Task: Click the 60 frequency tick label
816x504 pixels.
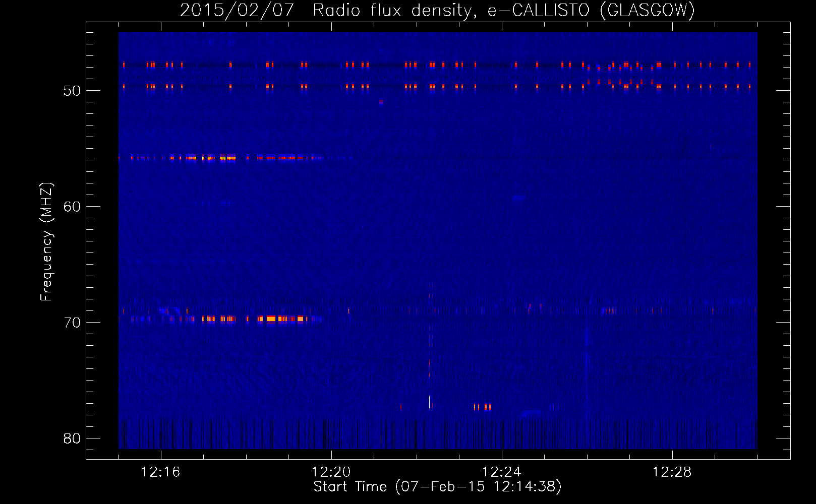Action: 72,207
